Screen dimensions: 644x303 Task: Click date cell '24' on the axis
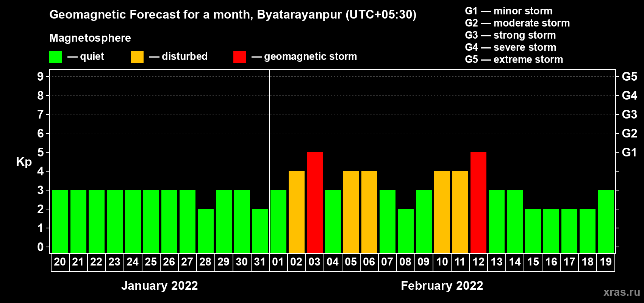click(x=133, y=262)
